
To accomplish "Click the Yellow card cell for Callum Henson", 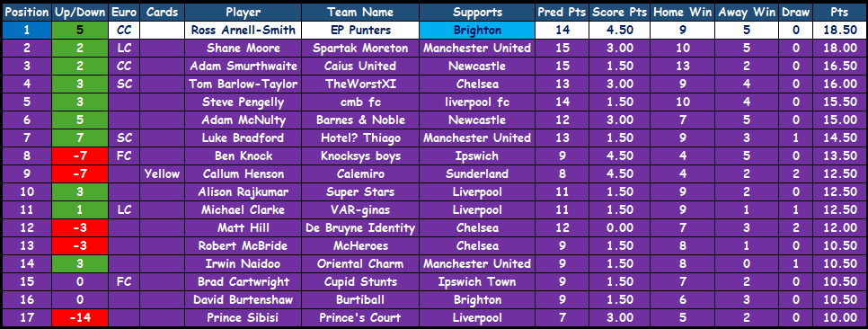I will (163, 173).
